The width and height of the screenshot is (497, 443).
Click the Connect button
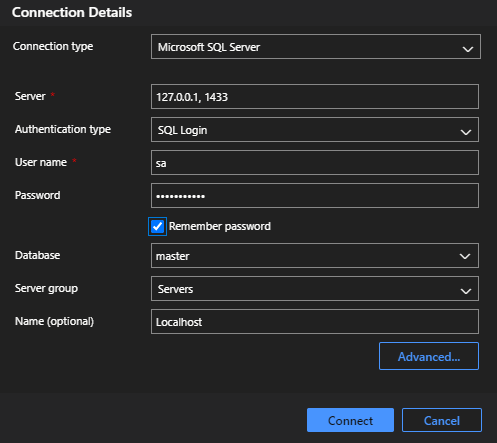coord(350,420)
